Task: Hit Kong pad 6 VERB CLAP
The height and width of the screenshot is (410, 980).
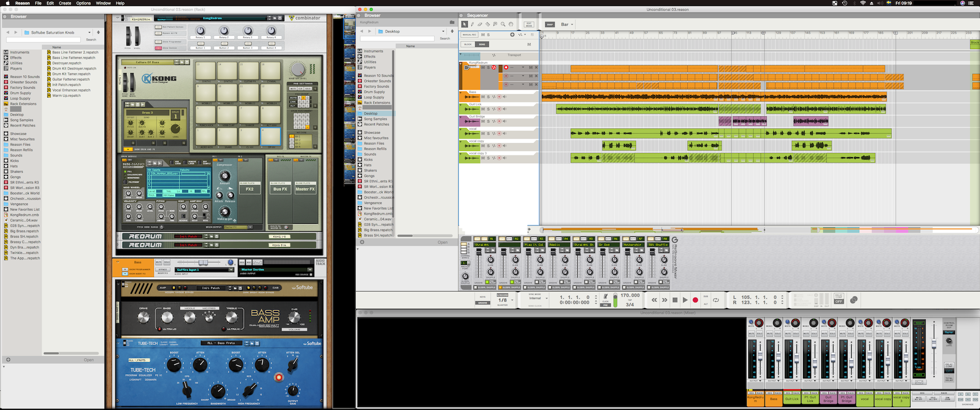Action: (x=227, y=114)
